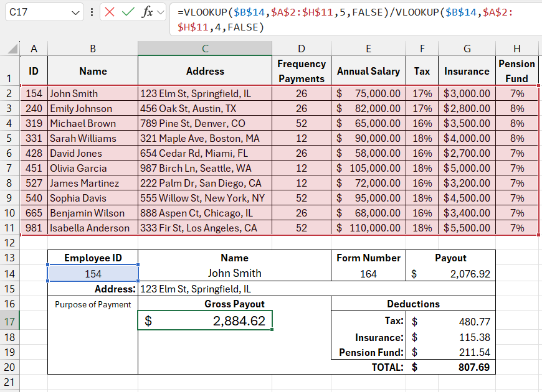
Task: Click the Name Box showing C17
Action: (37, 12)
